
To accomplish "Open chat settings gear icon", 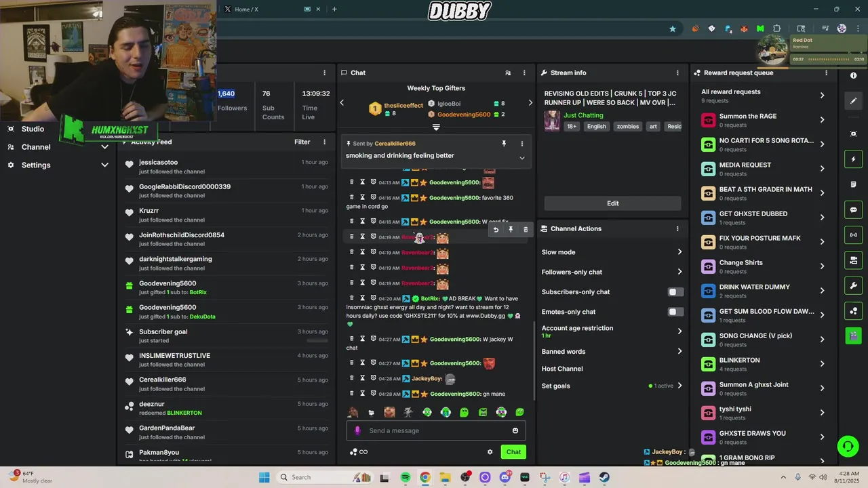I will coord(490,452).
